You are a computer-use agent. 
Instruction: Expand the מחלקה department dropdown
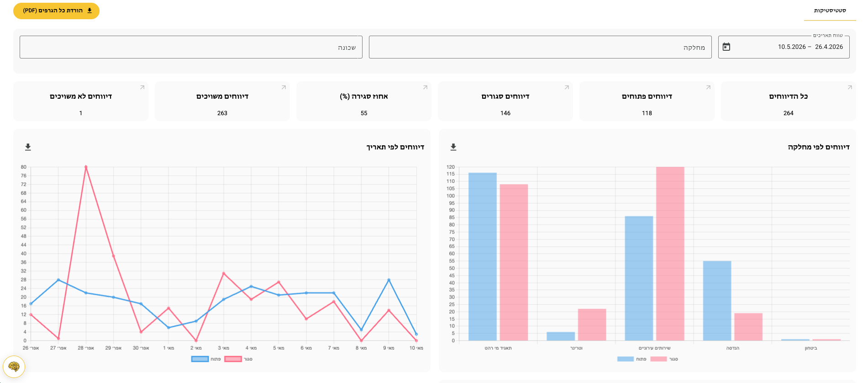tap(540, 47)
